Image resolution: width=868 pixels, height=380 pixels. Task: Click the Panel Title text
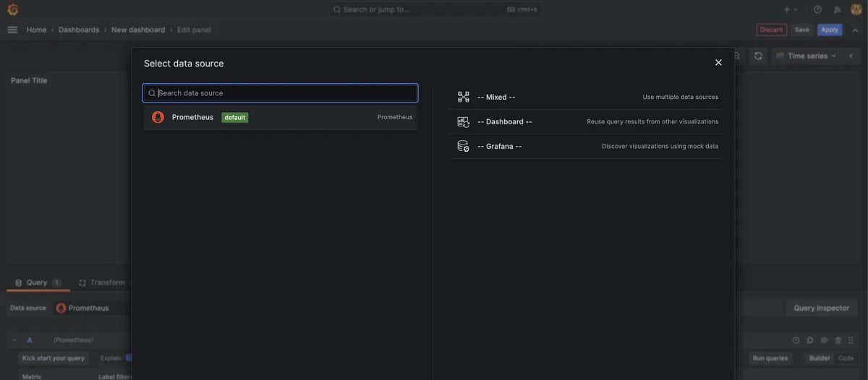tap(29, 80)
